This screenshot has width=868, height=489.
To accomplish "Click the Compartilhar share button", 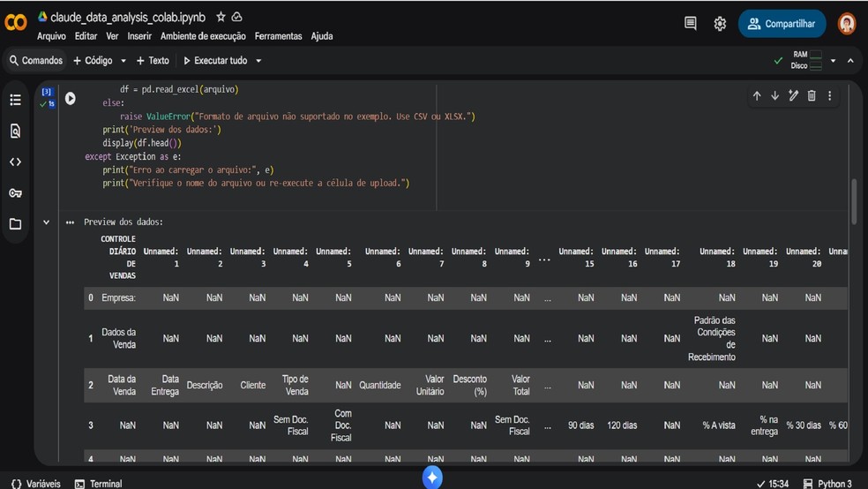I will (x=782, y=24).
